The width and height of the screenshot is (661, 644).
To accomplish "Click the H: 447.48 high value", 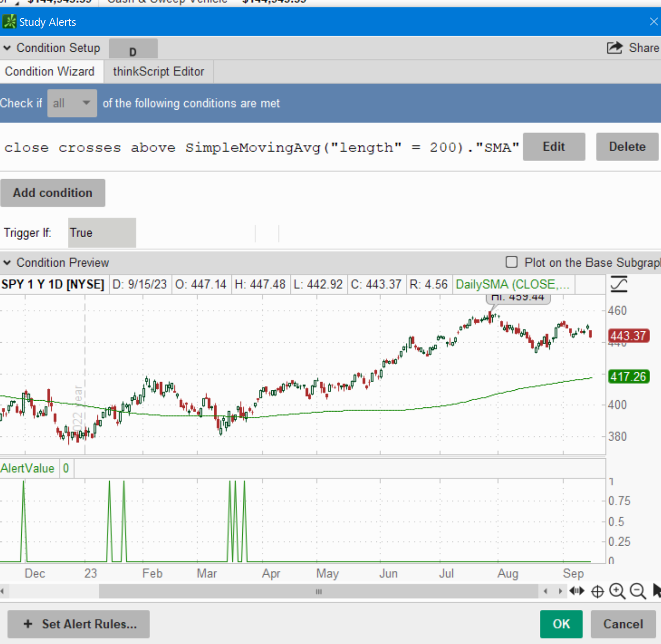I will [x=260, y=284].
